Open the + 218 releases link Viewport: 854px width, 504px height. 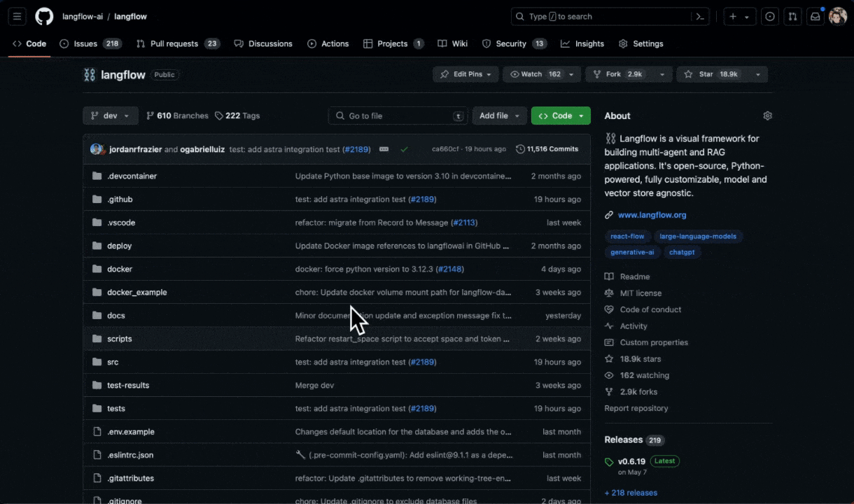631,493
